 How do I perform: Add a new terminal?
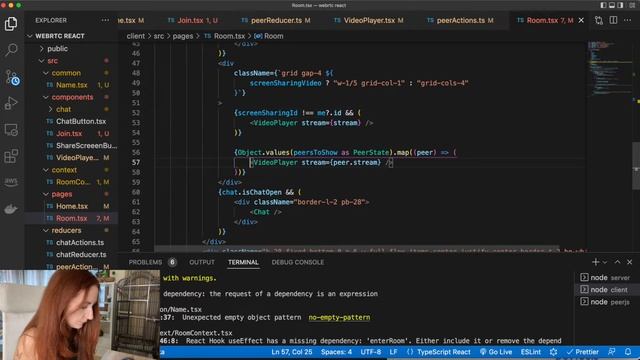point(596,262)
